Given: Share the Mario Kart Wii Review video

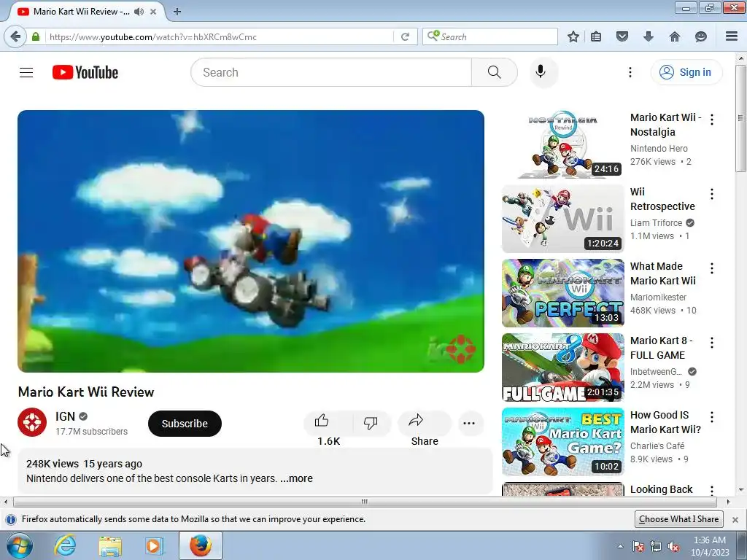Looking at the screenshot, I should click(424, 424).
